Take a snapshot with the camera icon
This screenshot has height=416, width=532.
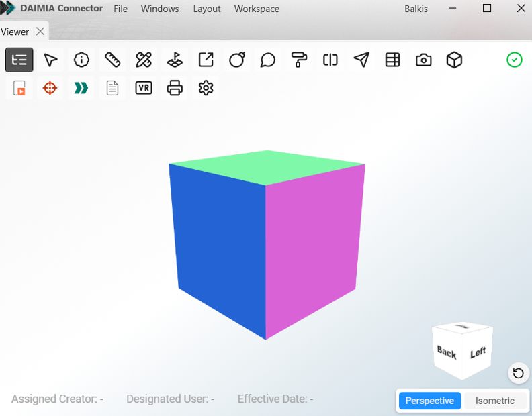pyautogui.click(x=424, y=60)
